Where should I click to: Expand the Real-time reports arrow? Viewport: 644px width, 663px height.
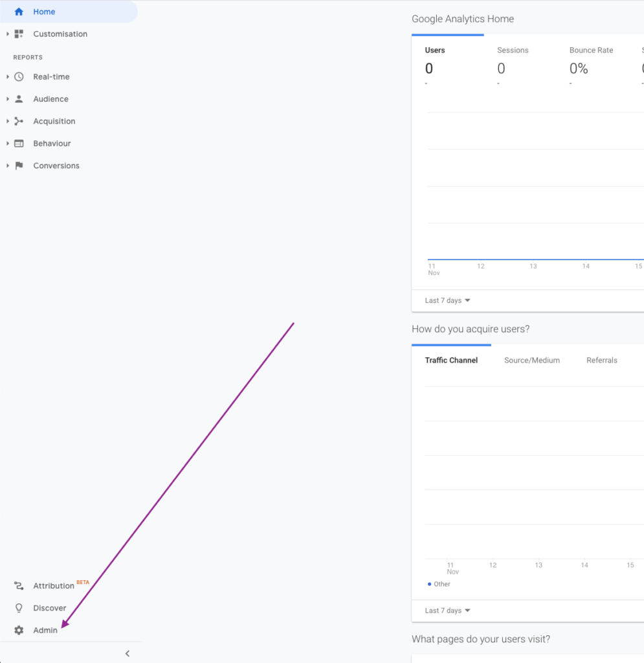8,76
